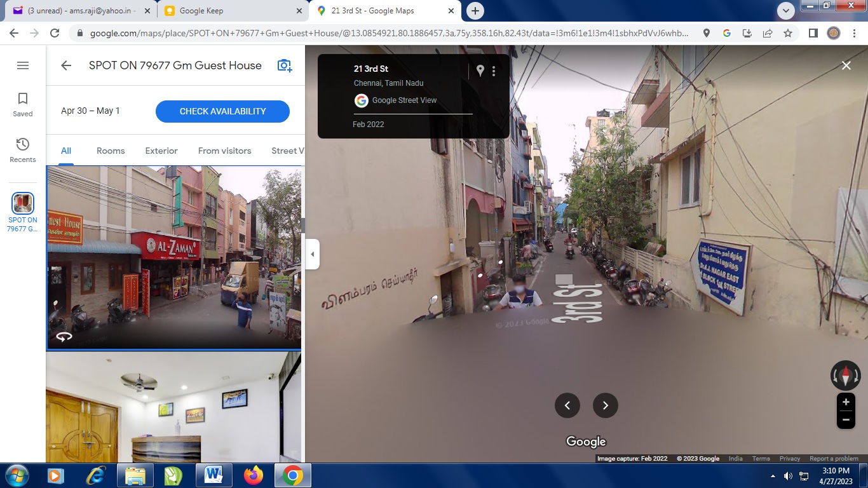Click the add photo camera icon
868x488 pixels.
pos(285,65)
